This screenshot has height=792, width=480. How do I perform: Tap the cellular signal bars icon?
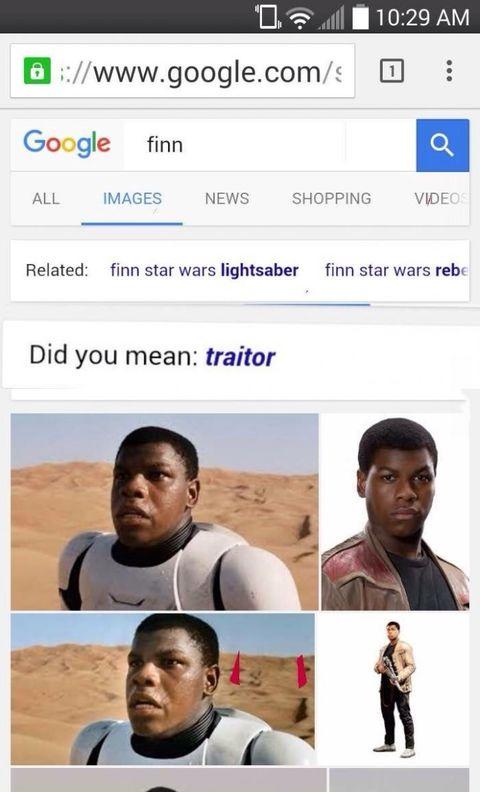click(331, 19)
